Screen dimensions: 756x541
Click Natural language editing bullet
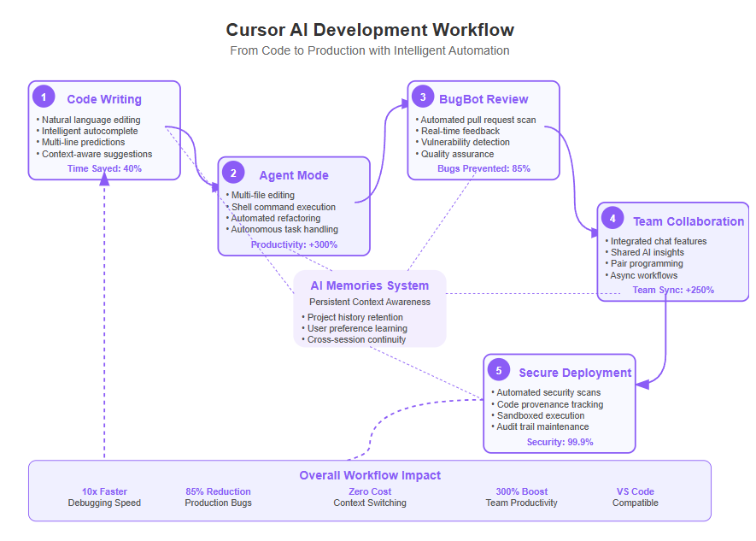[x=89, y=120]
